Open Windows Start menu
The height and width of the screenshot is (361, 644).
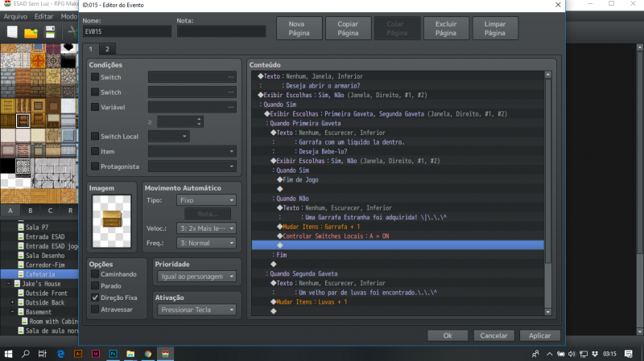[8, 354]
